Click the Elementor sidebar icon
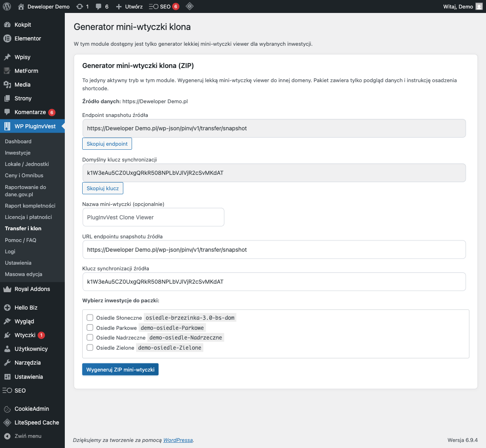Screen dimensions: 486x448 pyautogui.click(x=8, y=38)
